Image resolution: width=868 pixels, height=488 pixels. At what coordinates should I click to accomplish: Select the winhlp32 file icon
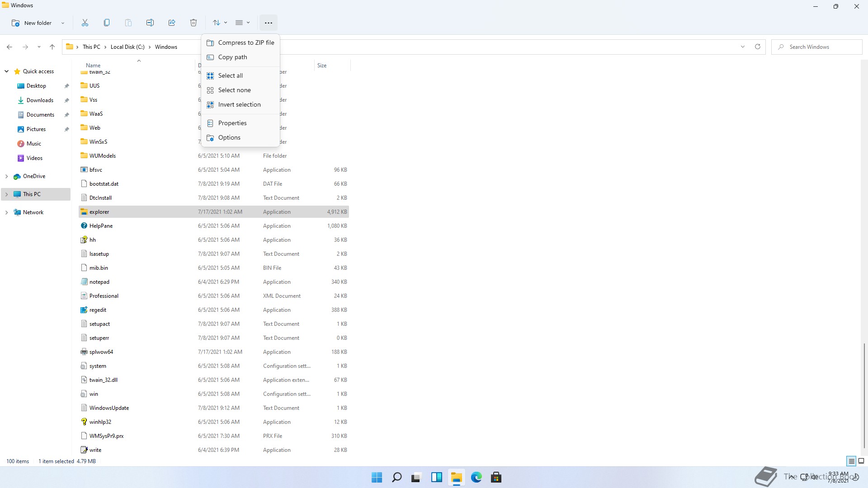coord(84,422)
